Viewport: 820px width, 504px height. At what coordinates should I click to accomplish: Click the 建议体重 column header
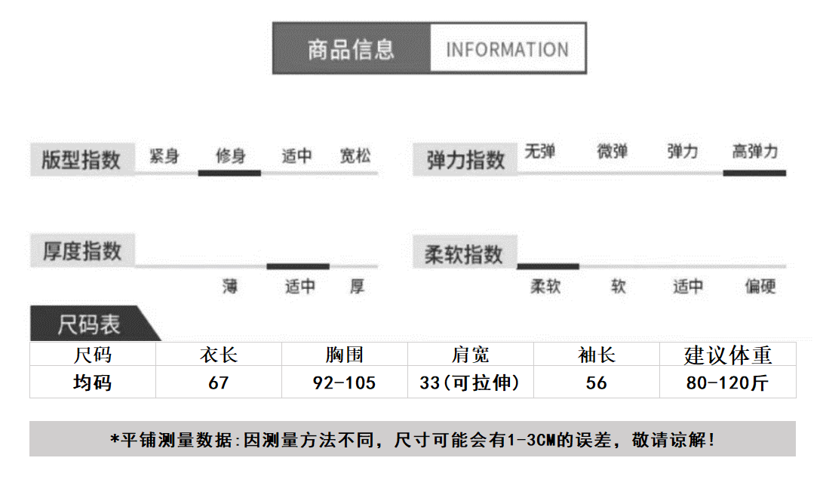click(x=728, y=355)
